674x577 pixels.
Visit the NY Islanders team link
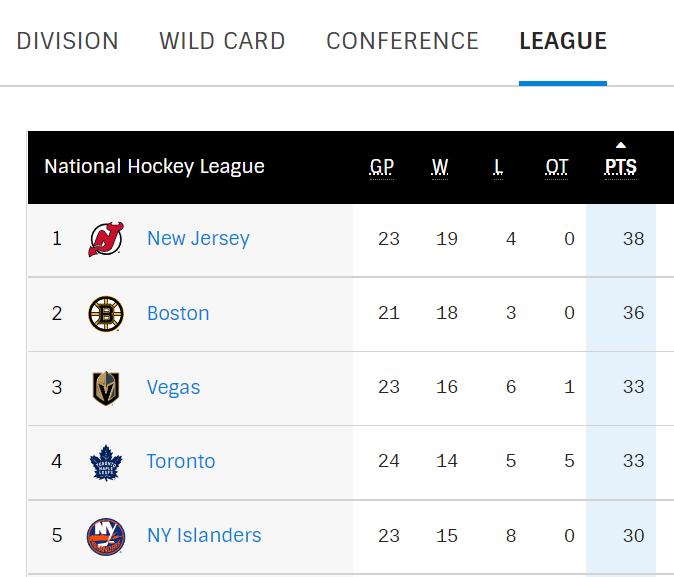[204, 536]
